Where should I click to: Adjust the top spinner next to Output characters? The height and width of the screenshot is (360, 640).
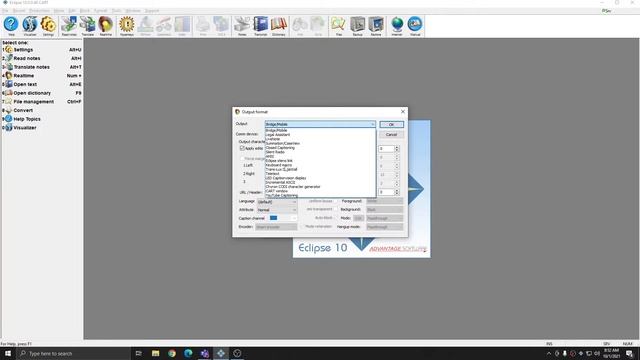[397, 149]
